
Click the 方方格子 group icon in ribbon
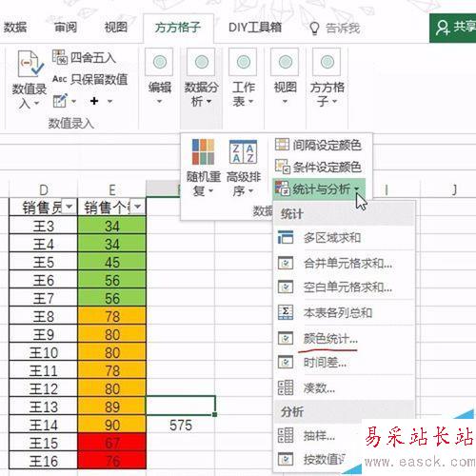tap(327, 62)
